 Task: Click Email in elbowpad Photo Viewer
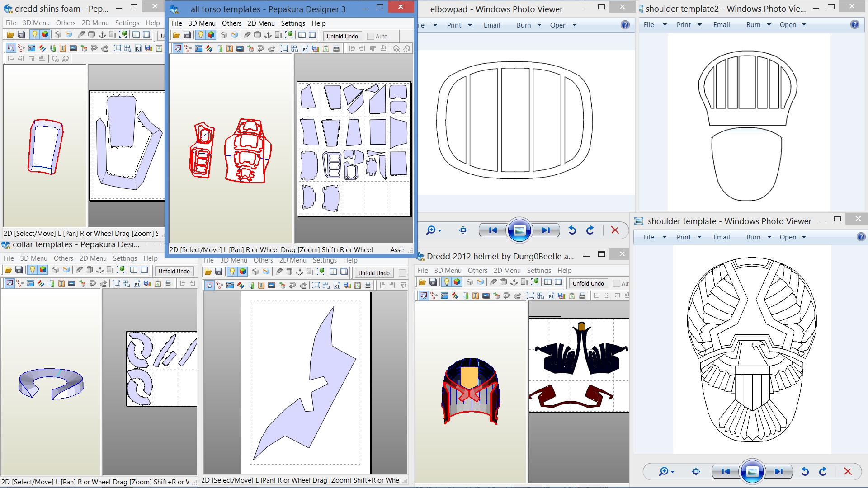492,25
